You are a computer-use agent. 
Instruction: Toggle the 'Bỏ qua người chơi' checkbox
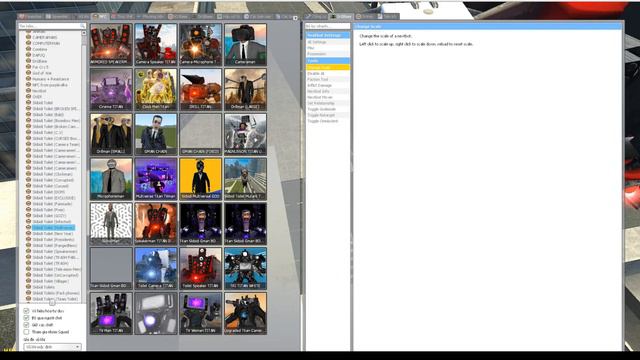click(x=27, y=318)
